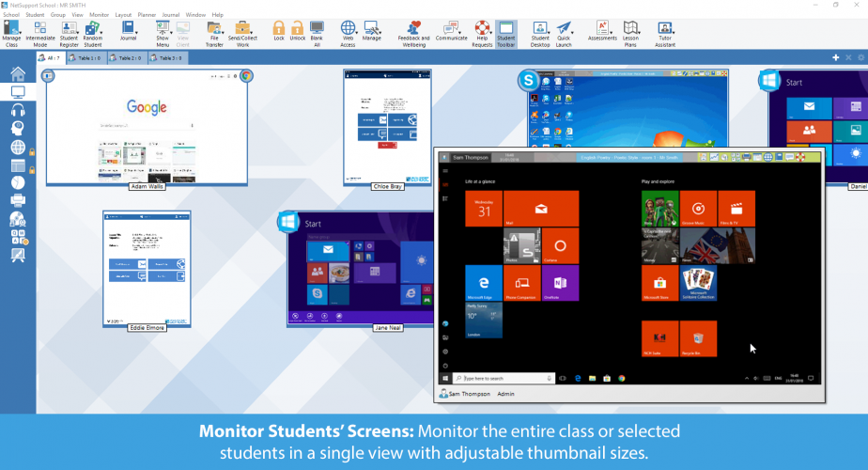Image resolution: width=868 pixels, height=470 pixels.
Task: Open the audio headphones view in sidebar
Action: tap(18, 110)
